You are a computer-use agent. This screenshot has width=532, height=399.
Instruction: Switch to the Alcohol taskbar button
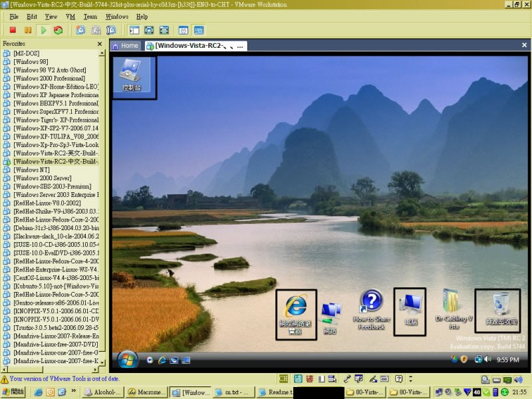(x=104, y=392)
